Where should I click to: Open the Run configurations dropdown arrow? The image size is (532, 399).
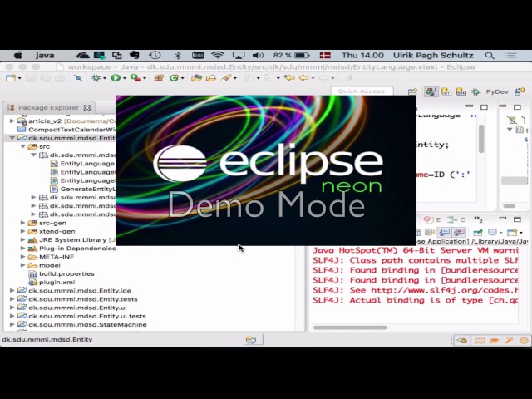pyautogui.click(x=125, y=79)
